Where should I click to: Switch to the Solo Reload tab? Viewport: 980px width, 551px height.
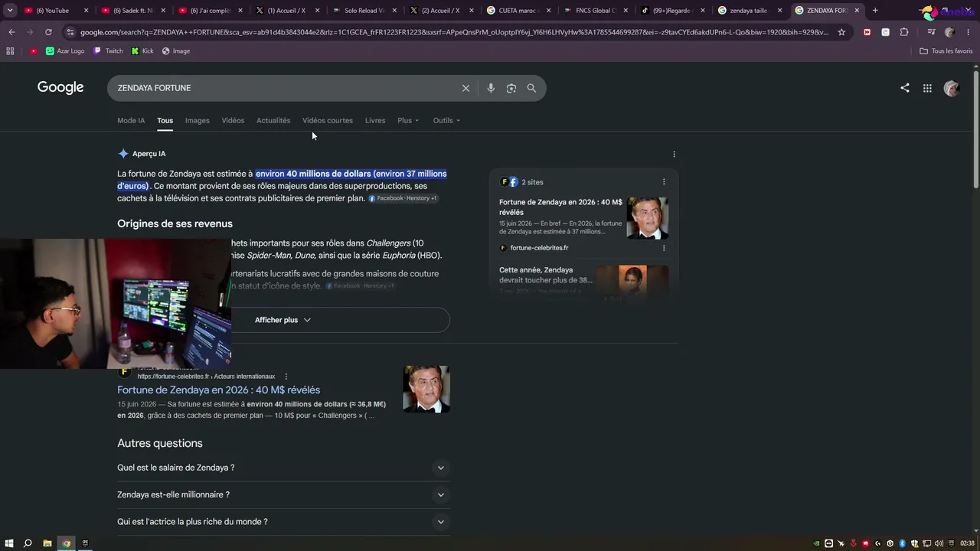(365, 11)
